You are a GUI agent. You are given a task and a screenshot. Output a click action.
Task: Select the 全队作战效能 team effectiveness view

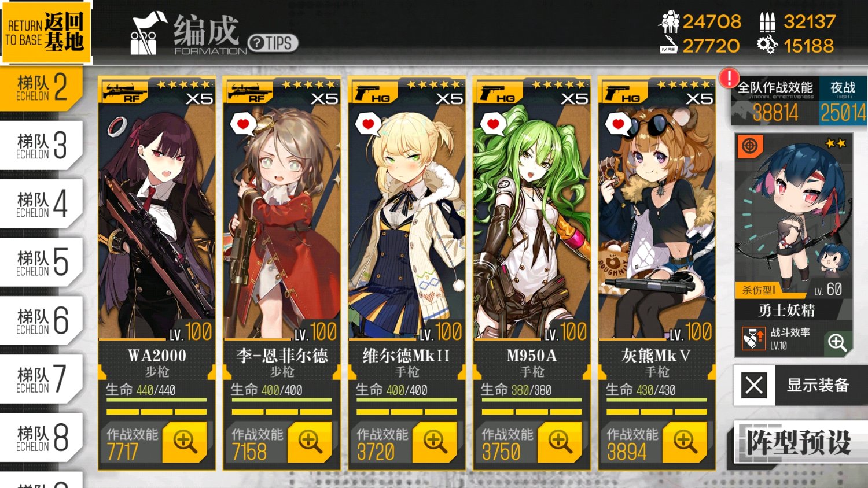point(775,101)
